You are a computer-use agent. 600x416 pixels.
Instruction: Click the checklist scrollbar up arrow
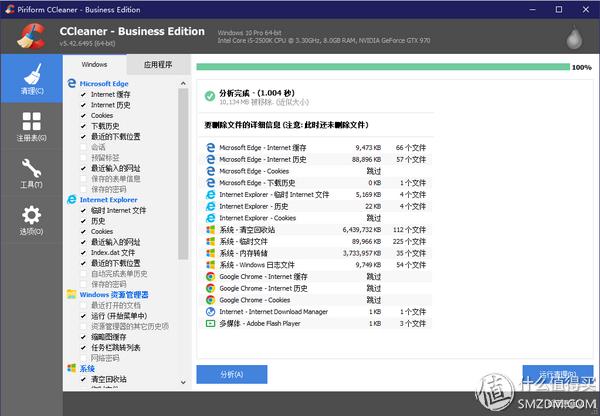click(183, 83)
